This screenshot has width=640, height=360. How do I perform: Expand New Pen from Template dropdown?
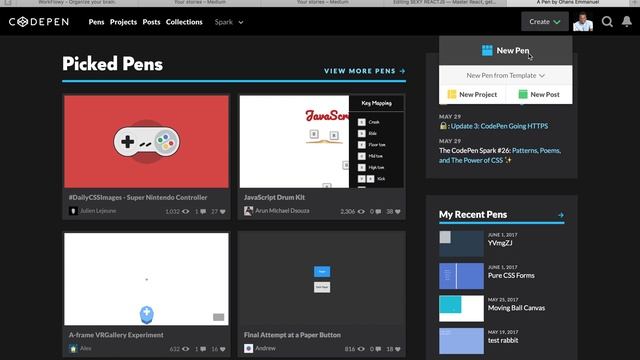505,76
